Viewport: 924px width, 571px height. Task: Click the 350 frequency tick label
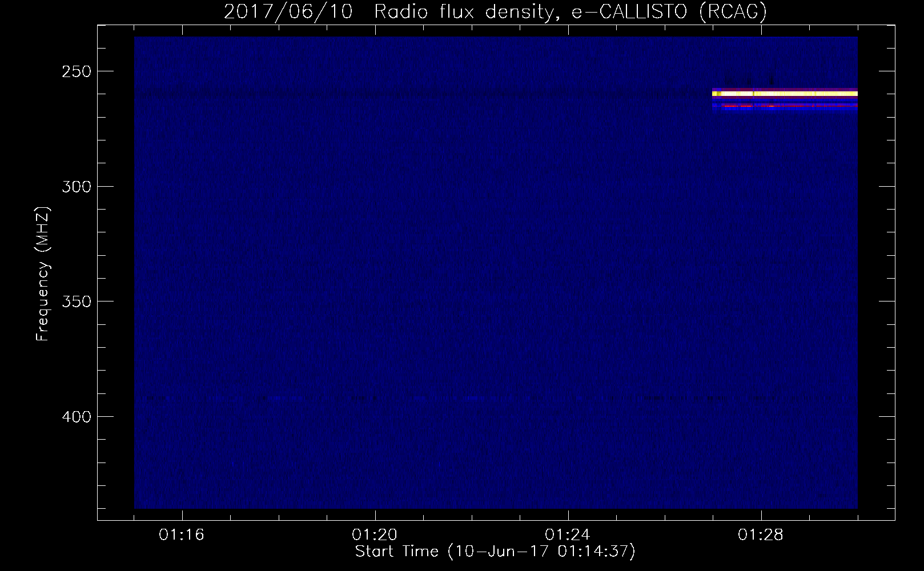click(x=77, y=301)
